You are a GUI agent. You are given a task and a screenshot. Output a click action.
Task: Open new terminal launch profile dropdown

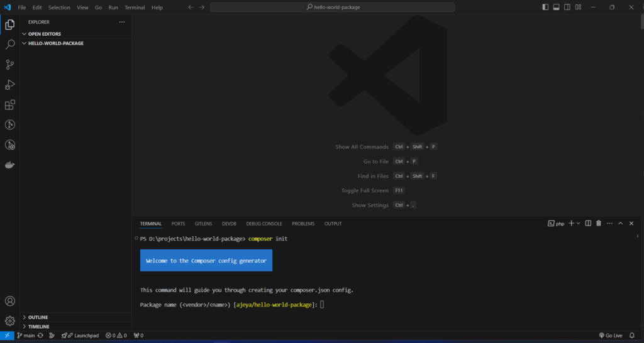coord(578,223)
